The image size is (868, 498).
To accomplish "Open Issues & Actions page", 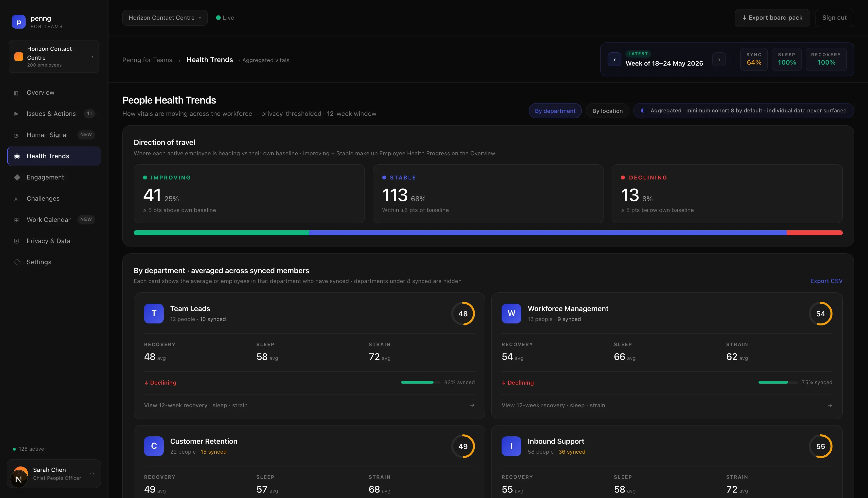I will pos(54,114).
